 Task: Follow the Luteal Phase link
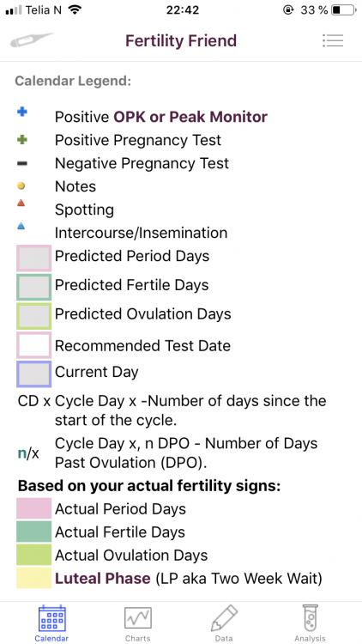pyautogui.click(x=103, y=578)
